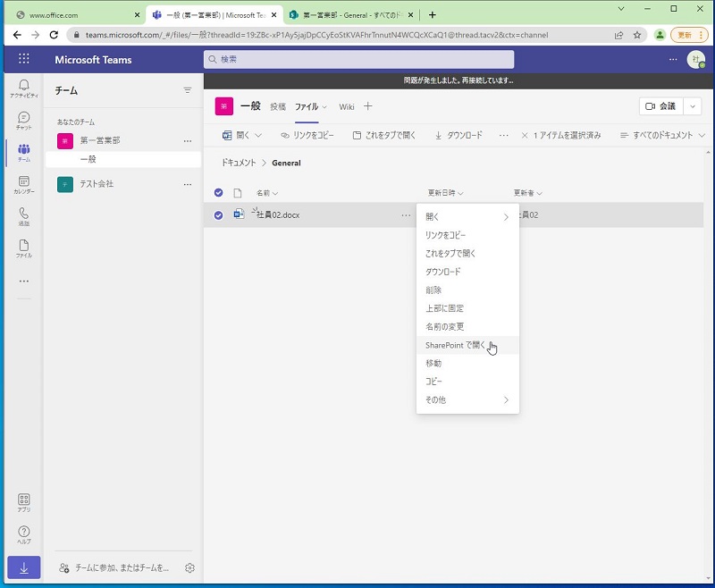Image resolution: width=715 pixels, height=588 pixels.
Task: Expand 開く submenu in context menu
Action: (467, 217)
